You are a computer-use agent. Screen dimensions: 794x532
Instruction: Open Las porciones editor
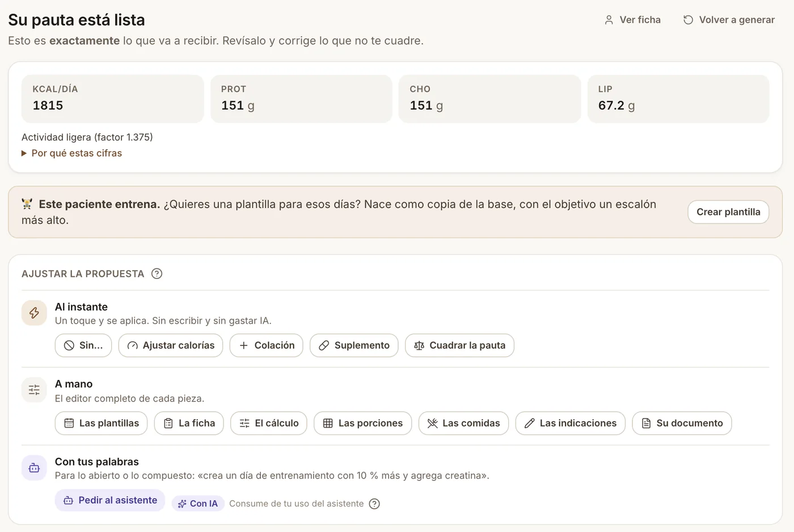363,423
